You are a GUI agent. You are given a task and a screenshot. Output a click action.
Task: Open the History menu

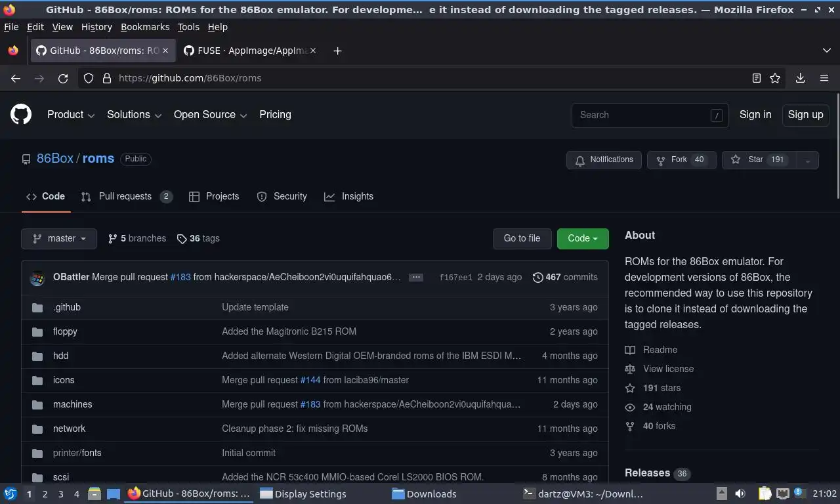pos(96,27)
